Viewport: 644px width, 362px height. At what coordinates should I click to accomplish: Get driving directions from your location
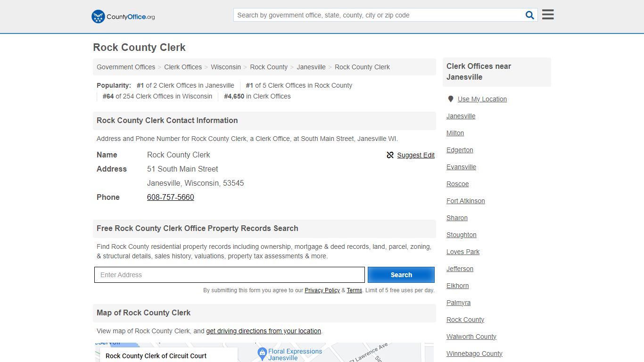click(x=264, y=331)
